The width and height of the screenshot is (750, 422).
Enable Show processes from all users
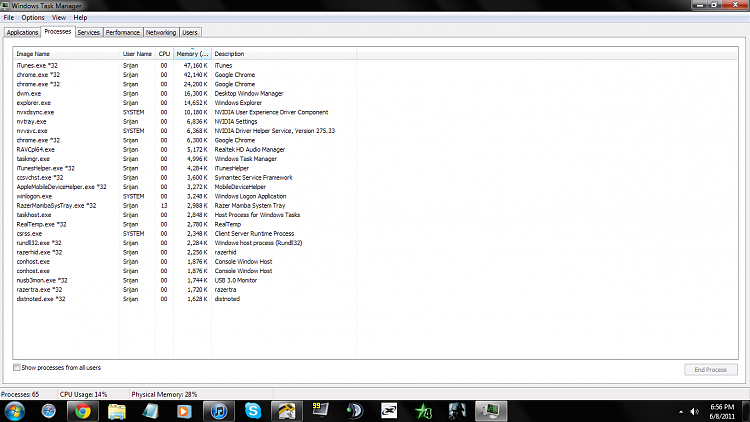click(17, 367)
